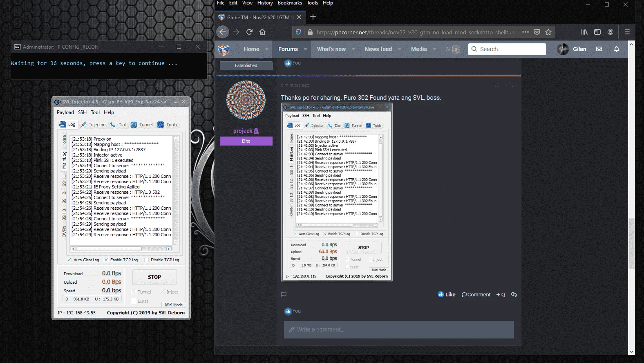This screenshot has width=644, height=363.
Task: Toggle Enable TCP Log checkbox
Action: click(x=106, y=260)
